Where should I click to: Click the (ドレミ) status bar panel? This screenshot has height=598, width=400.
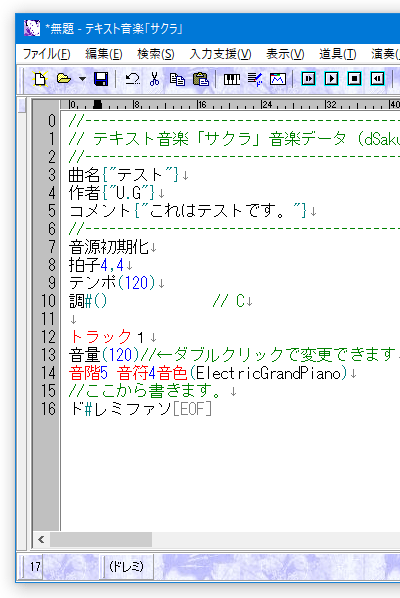(x=127, y=566)
